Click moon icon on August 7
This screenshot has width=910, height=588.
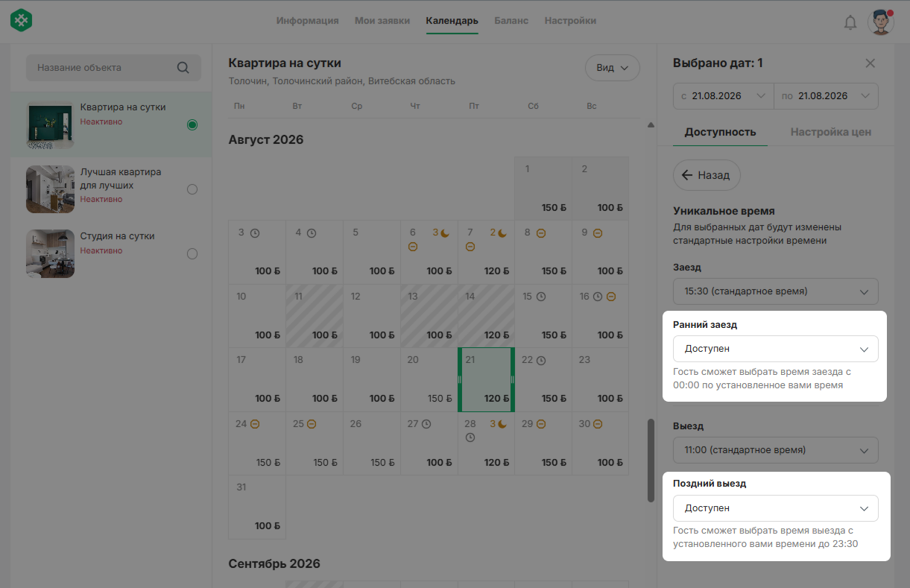click(x=502, y=233)
